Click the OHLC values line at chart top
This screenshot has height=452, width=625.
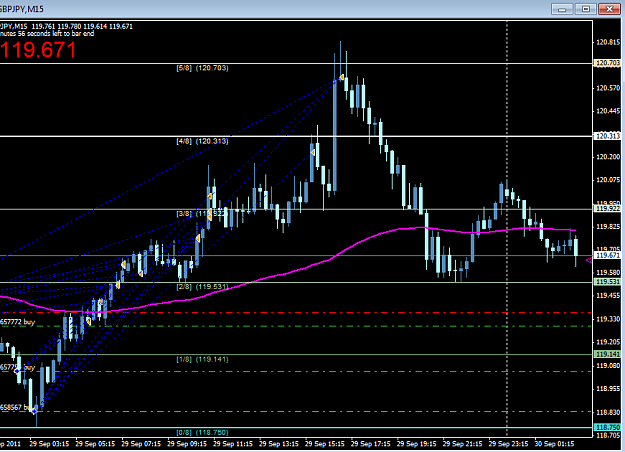[82, 27]
